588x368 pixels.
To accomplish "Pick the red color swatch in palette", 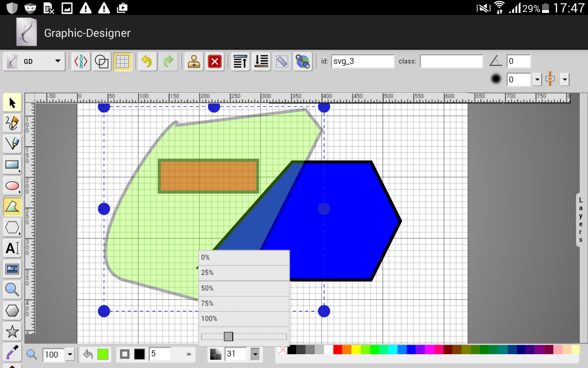I will (338, 350).
